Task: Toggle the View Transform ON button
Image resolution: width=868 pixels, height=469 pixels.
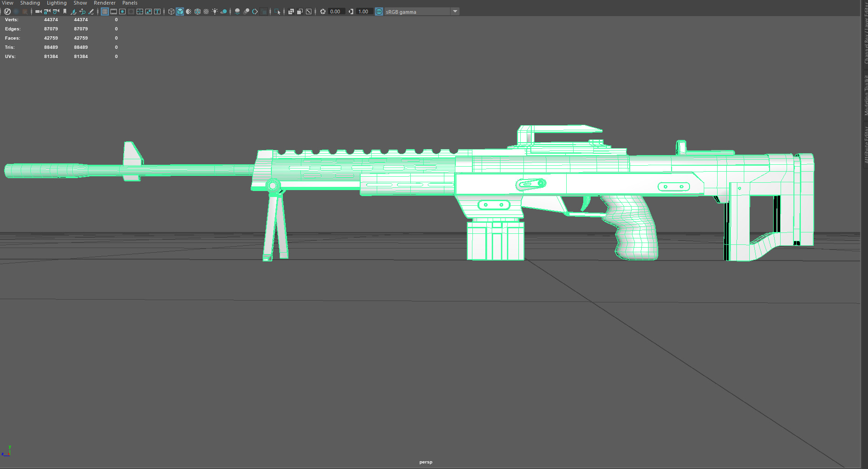Action: 379,12
